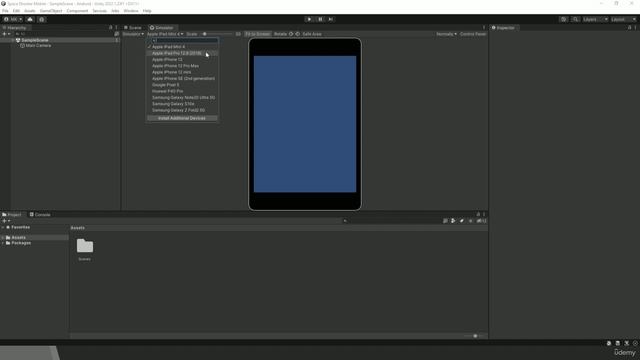Open the Layout dropdown

point(624,19)
